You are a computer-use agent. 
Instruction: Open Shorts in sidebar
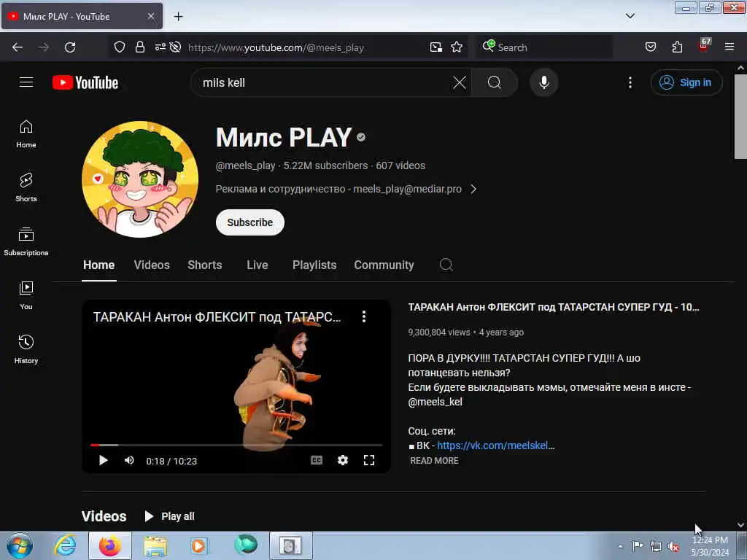click(26, 187)
